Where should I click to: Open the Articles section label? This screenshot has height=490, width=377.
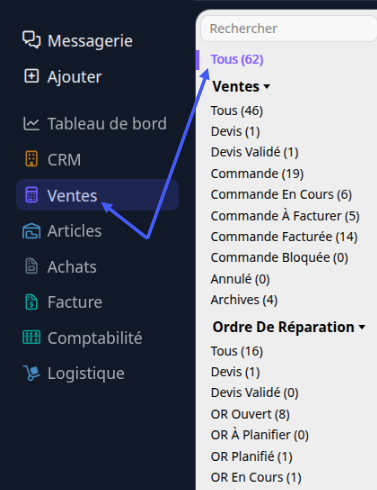pos(74,231)
